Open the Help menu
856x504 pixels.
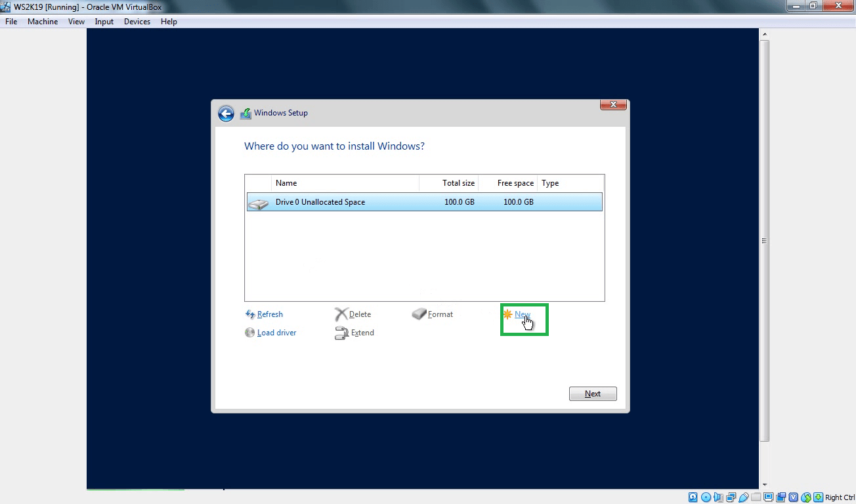[x=169, y=22]
